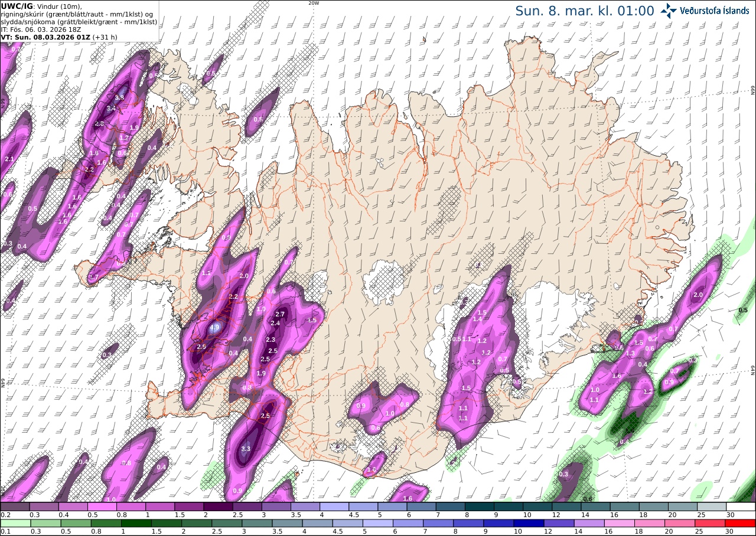The image size is (756, 536).
Task: Pick the upper legend swatch labeled 0.5
Action: 102,506
